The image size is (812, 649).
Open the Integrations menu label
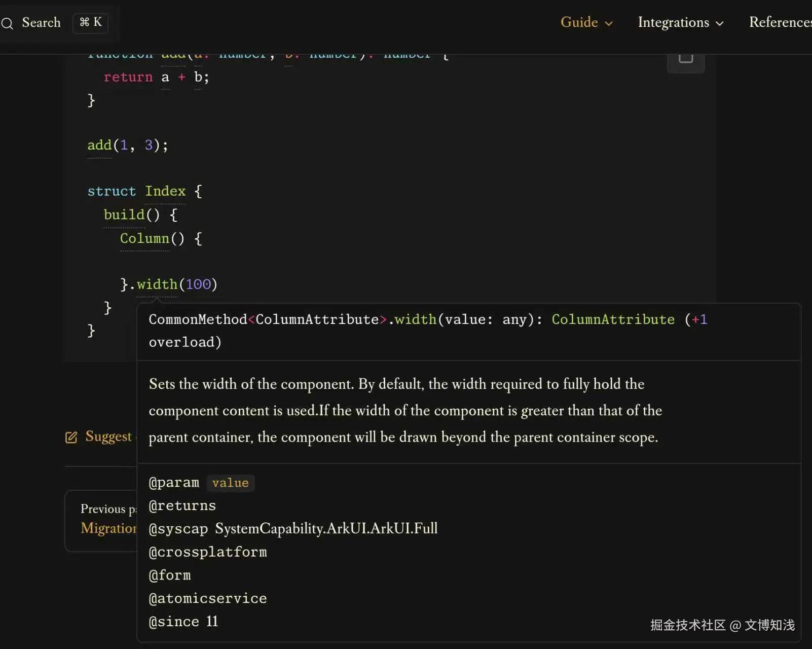[x=673, y=22]
